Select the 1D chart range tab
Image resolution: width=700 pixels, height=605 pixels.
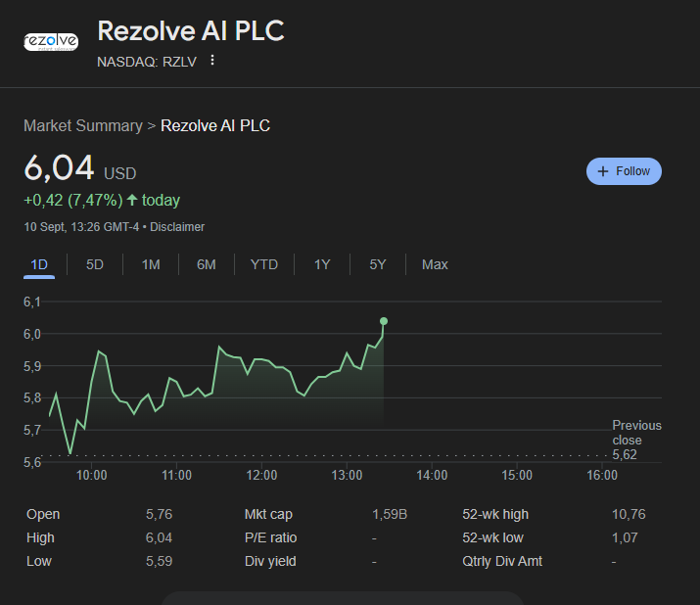(39, 264)
